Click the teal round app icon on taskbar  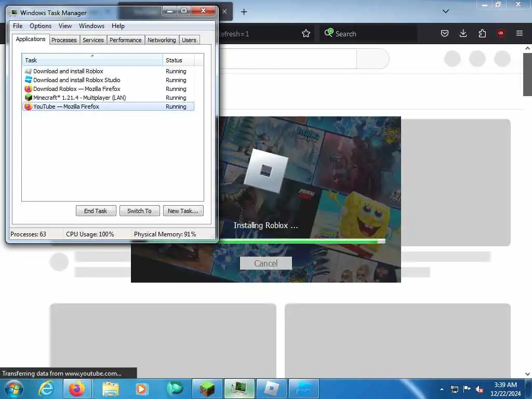(x=175, y=389)
